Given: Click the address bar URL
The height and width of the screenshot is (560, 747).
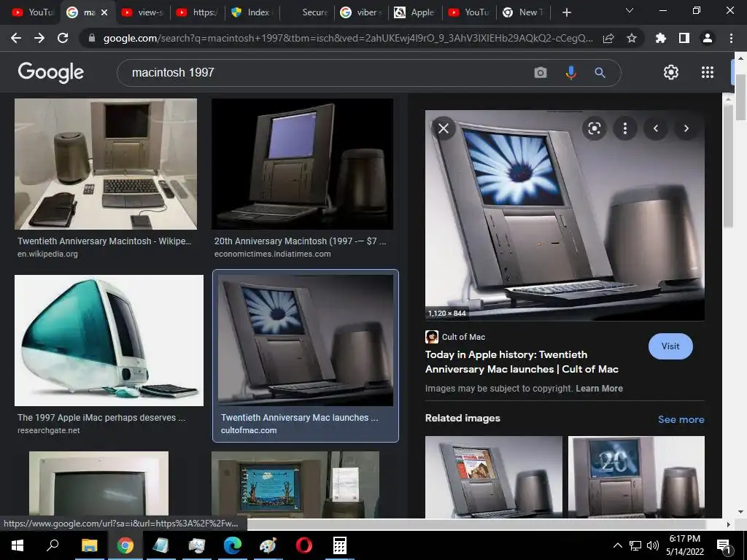Looking at the screenshot, I should point(348,39).
